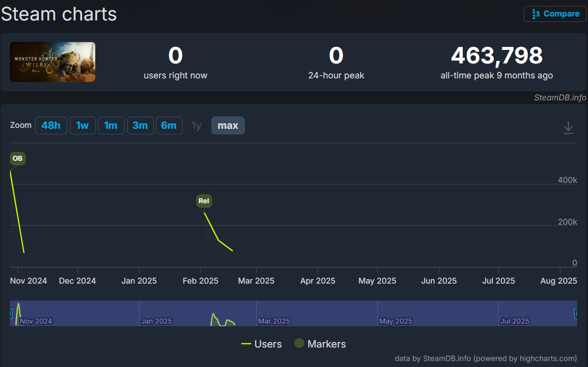The image size is (588, 367).
Task: Click the 463,798 all-time peak value
Action: [x=497, y=55]
